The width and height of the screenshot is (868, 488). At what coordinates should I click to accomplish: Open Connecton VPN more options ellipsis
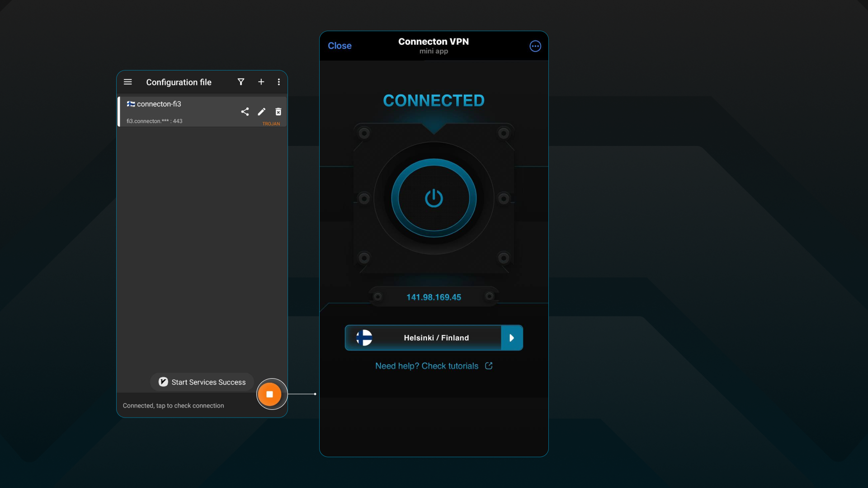535,46
